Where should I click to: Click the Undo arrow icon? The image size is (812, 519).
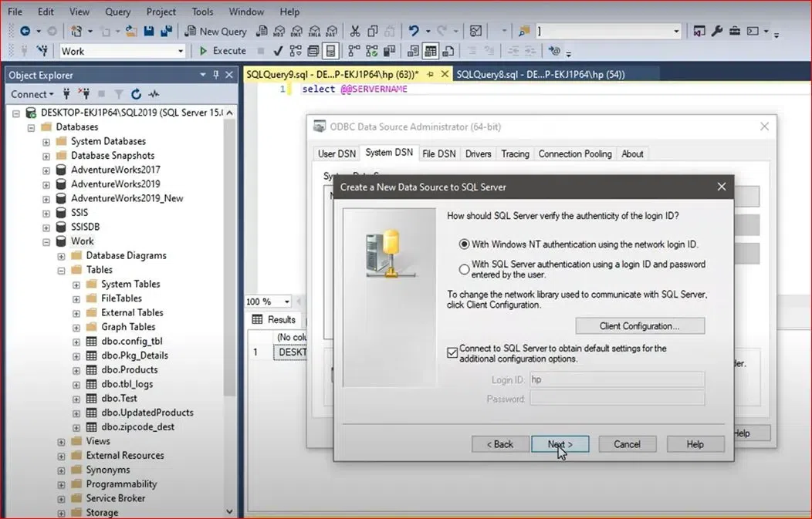point(414,32)
